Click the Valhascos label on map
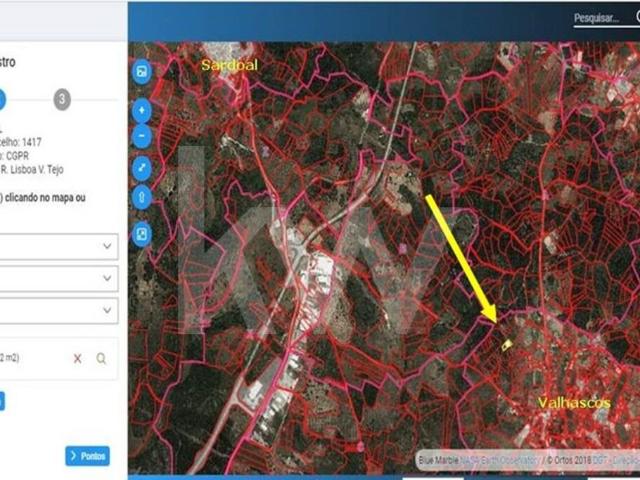 tap(574, 401)
